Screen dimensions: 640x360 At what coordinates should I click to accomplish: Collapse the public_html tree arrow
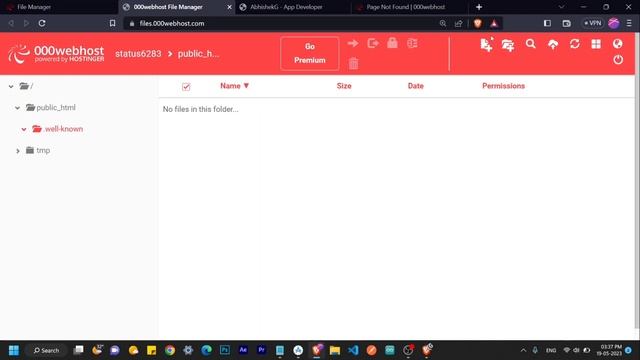click(18, 108)
